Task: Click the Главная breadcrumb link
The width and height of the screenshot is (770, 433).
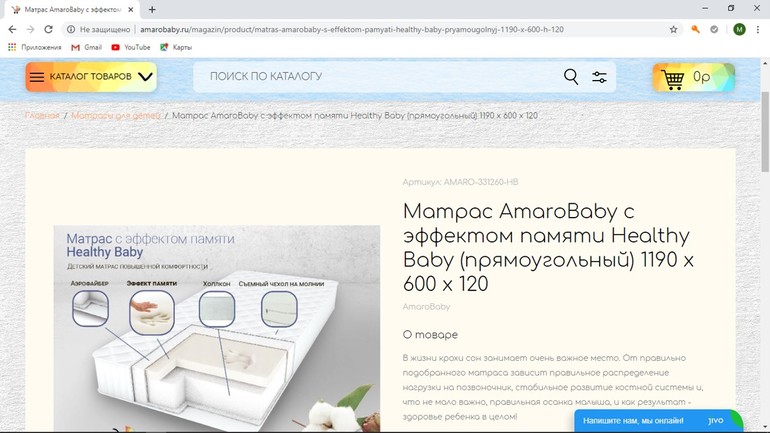Action: point(42,116)
